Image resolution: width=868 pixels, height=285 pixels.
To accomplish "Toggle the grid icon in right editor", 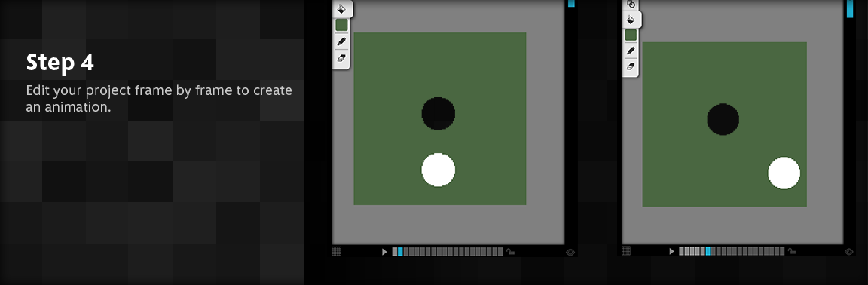I will point(626,251).
